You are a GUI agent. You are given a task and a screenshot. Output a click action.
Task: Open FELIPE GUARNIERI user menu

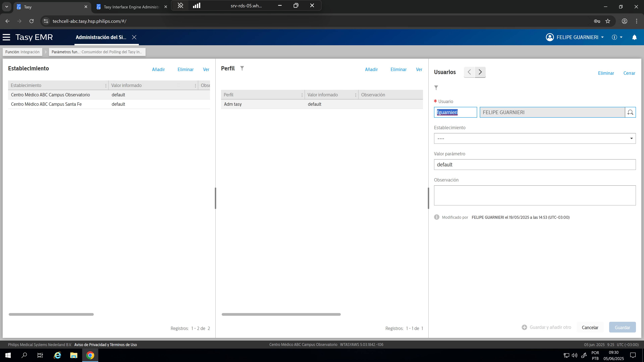(575, 37)
